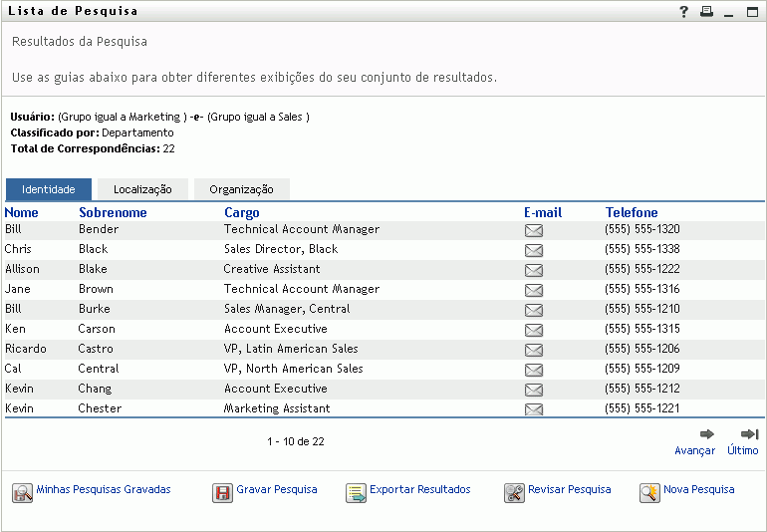Screen dimensions: 767x532
Task: Open Minhas Pesquisas Gravadas link
Action: [104, 490]
